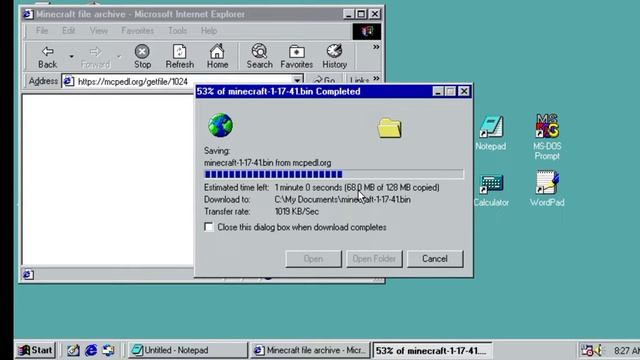Open the View menu in Internet Explorer
This screenshot has height=360, width=640.
[98, 31]
